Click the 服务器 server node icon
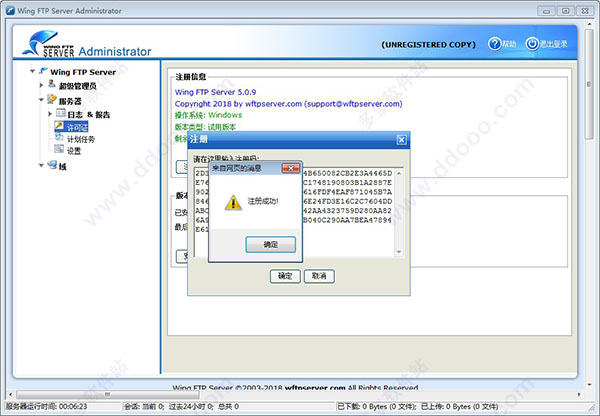This screenshot has height=416, width=600. (52, 100)
